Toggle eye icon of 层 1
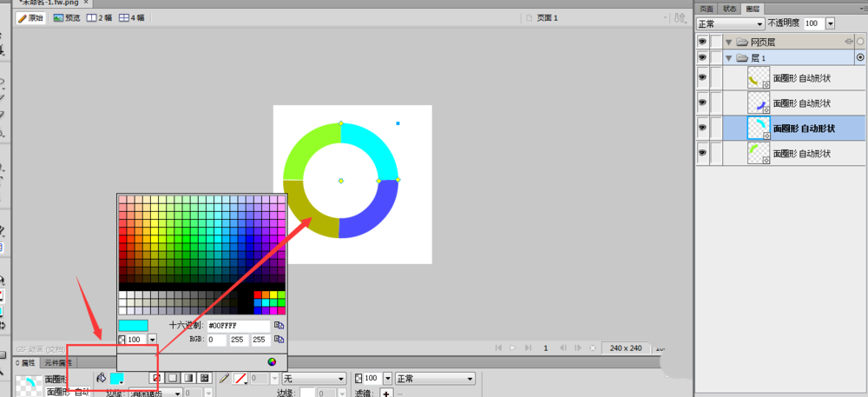Screen dimensions: 868x397 point(702,57)
